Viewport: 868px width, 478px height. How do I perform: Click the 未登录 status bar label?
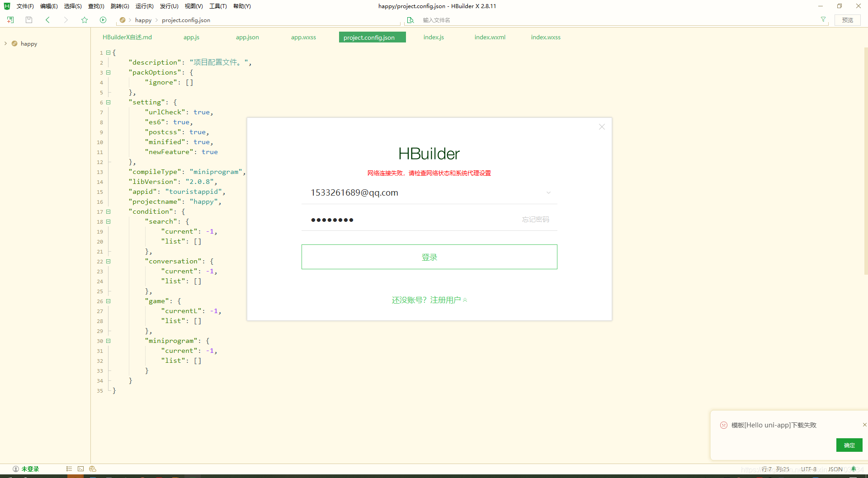[x=30, y=469]
